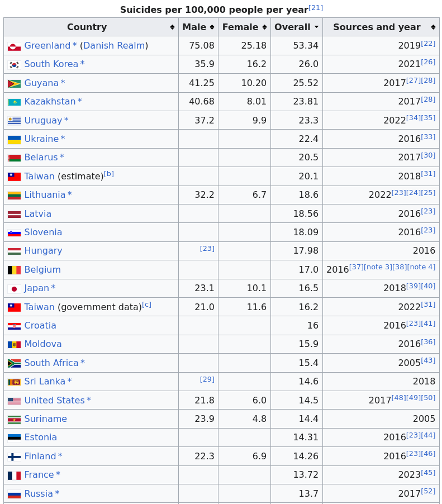
Task: Click the Estonia flag icon
Action: click(14, 438)
